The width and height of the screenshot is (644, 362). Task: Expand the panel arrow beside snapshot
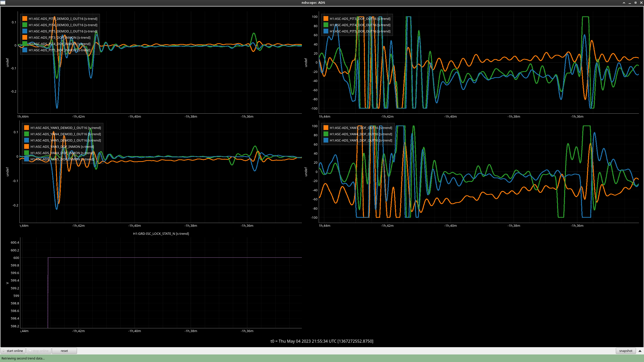click(640, 351)
